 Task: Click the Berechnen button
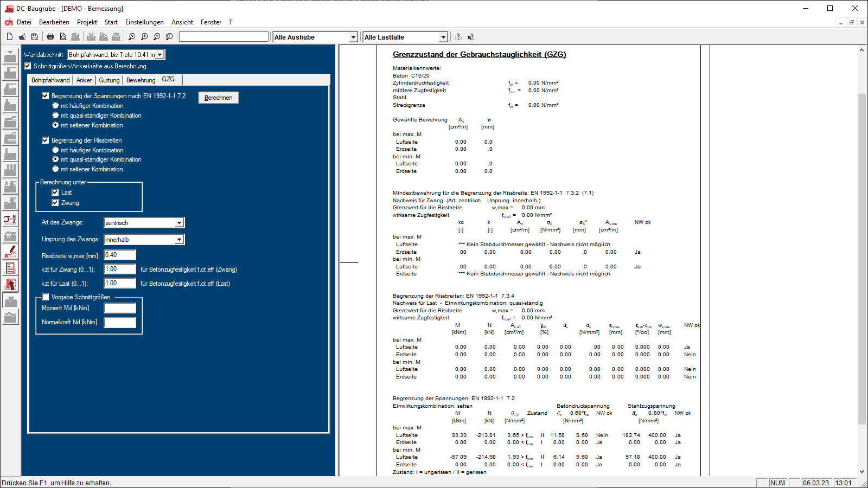click(219, 98)
